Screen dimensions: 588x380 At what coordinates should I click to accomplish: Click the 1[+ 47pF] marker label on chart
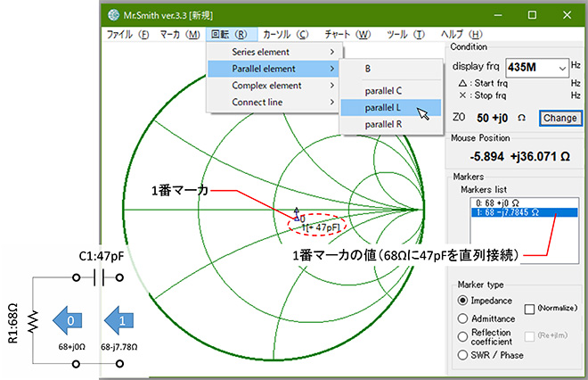point(321,227)
